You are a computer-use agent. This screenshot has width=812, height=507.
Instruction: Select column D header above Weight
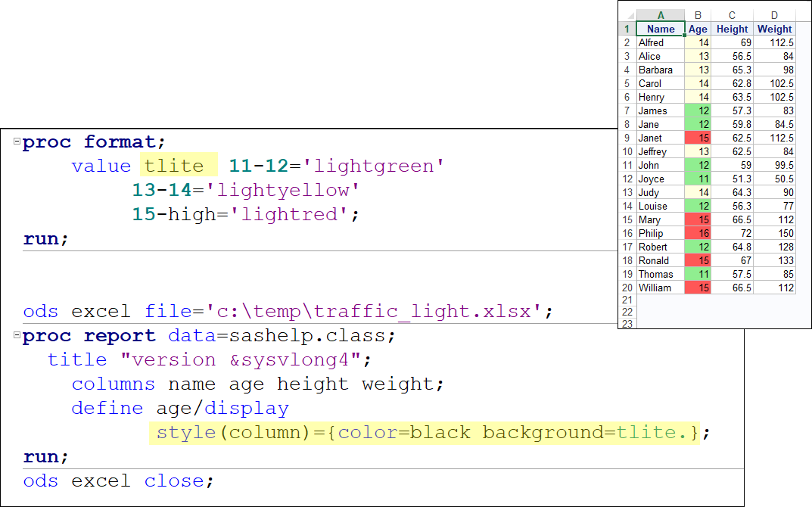[774, 15]
